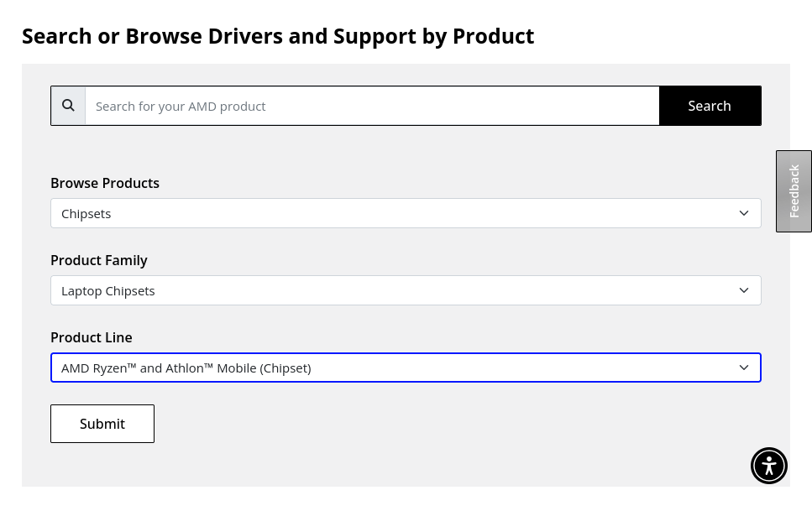This screenshot has height=511, width=812.
Task: Click the 'Search for your AMD product' placeholder
Action: 181,106
